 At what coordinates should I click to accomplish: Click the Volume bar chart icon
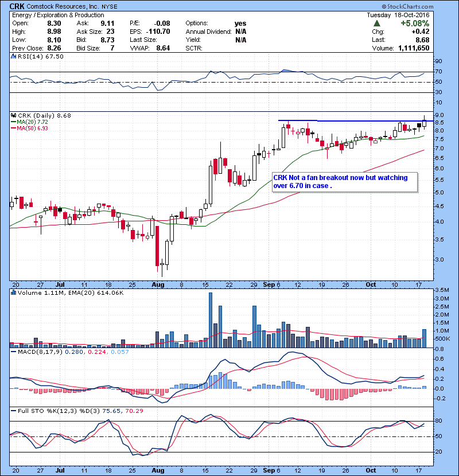pyautogui.click(x=13, y=292)
